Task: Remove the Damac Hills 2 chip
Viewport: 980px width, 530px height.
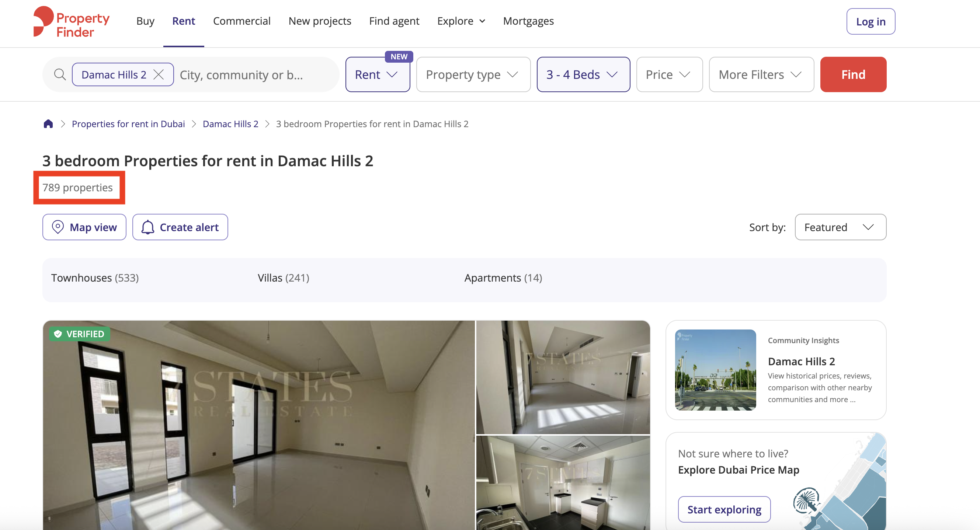Action: [x=159, y=74]
